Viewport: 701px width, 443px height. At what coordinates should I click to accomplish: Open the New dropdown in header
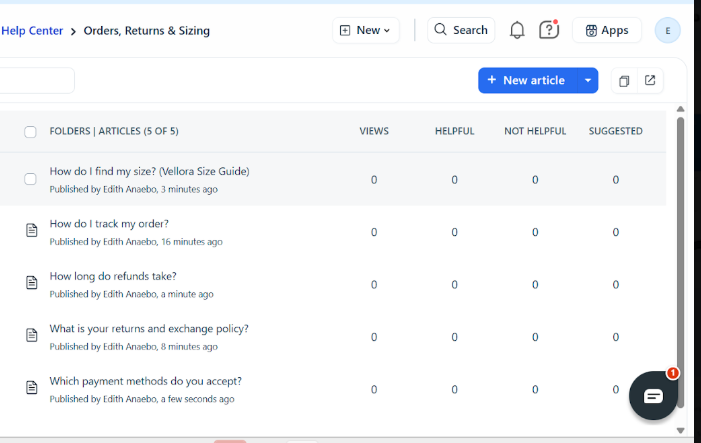click(x=366, y=30)
